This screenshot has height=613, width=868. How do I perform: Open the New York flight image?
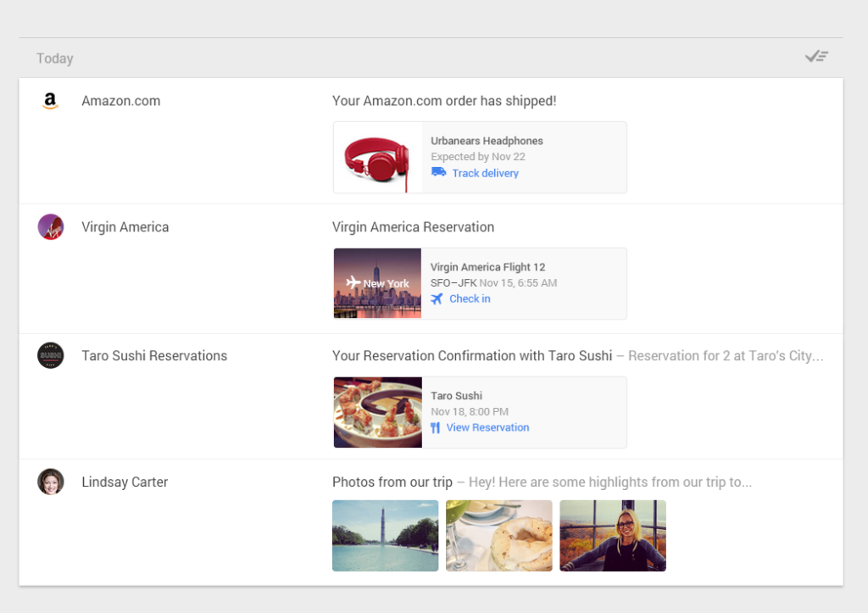(377, 283)
